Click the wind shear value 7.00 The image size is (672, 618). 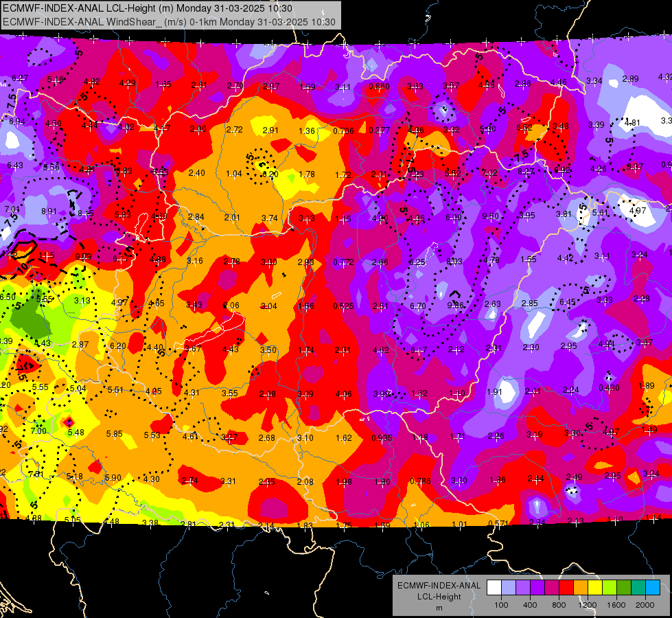[38, 431]
